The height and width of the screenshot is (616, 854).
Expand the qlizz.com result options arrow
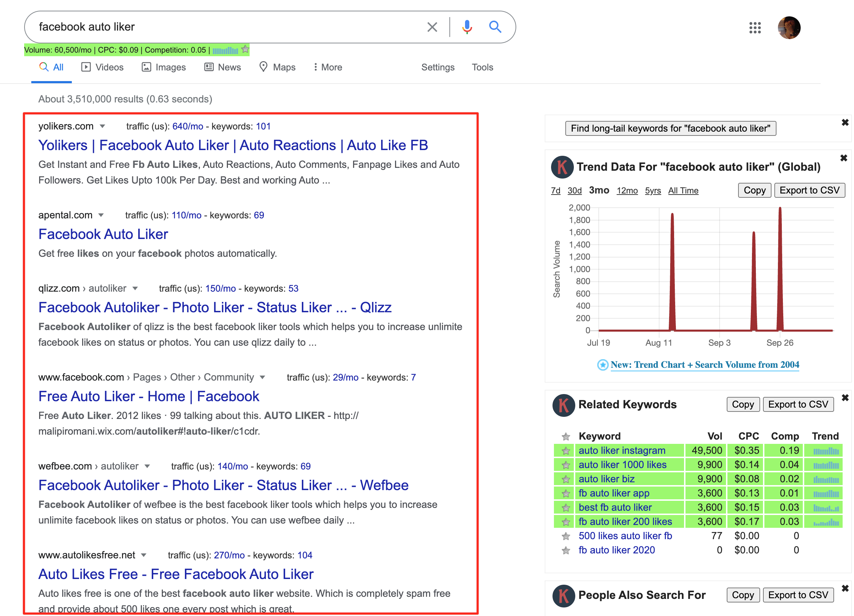(135, 288)
